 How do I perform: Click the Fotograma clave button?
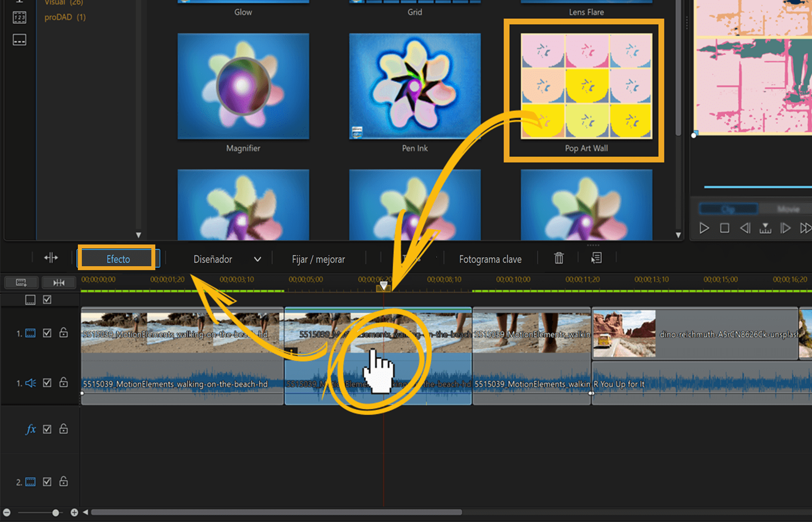(x=490, y=259)
